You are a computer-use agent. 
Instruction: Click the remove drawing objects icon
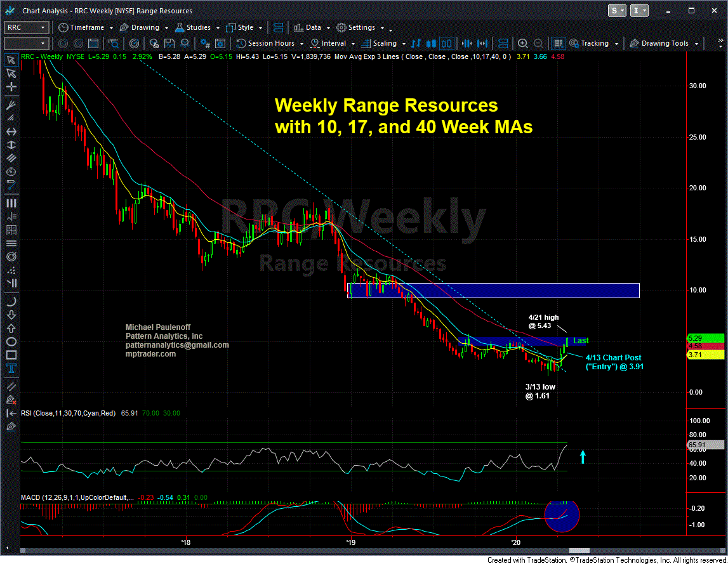tap(11, 400)
